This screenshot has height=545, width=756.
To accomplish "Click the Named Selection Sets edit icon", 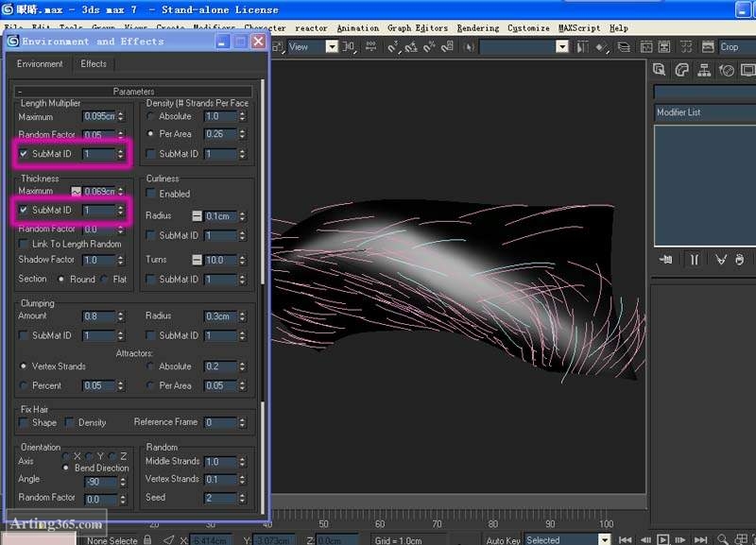I will [469, 46].
